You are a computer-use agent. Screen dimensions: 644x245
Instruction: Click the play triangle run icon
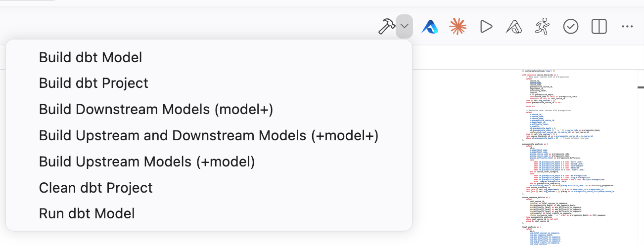click(x=486, y=26)
